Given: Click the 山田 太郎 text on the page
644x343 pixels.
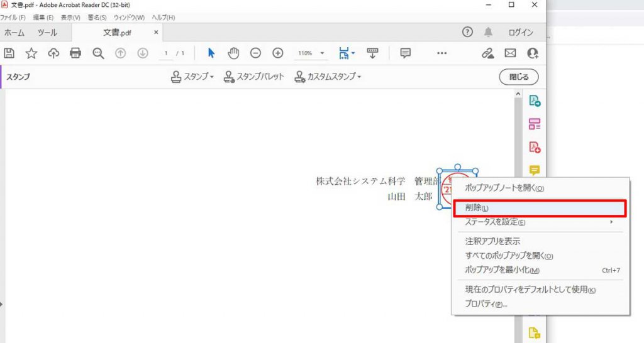Looking at the screenshot, I should coord(410,197).
